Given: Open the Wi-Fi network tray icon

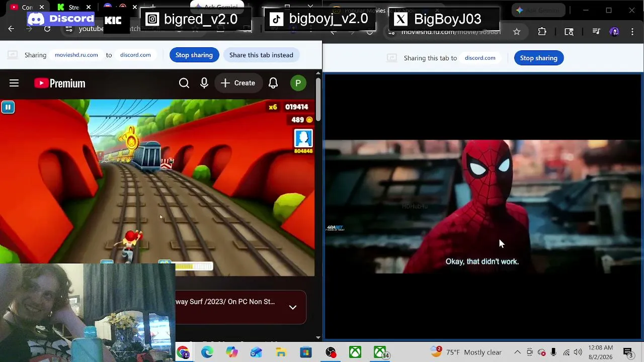Looking at the screenshot, I should click(566, 352).
